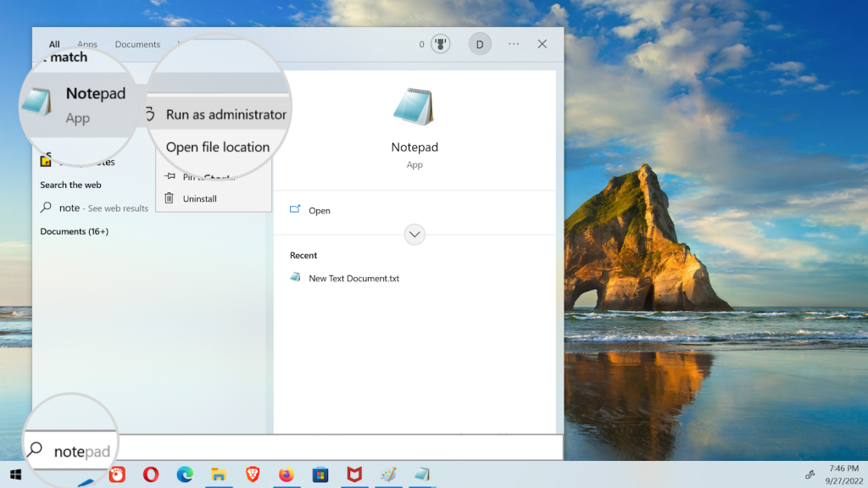Select Run as administrator
The height and width of the screenshot is (488, 868).
[225, 114]
